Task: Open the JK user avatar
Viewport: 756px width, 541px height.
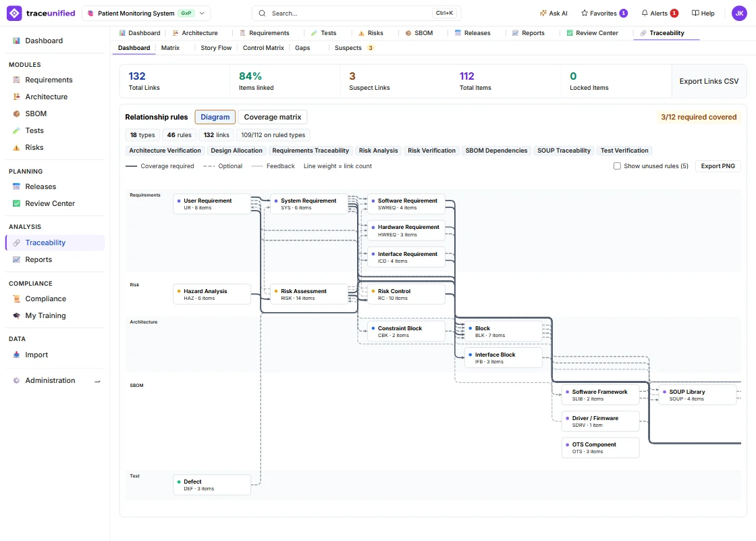Action: coord(739,13)
